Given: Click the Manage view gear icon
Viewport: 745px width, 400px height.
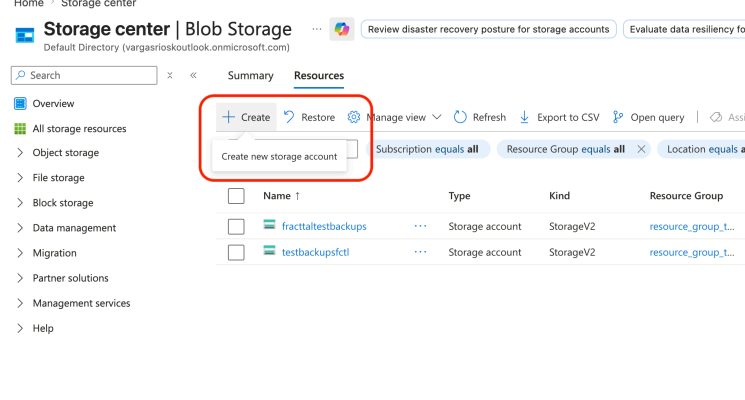Looking at the screenshot, I should coord(354,117).
